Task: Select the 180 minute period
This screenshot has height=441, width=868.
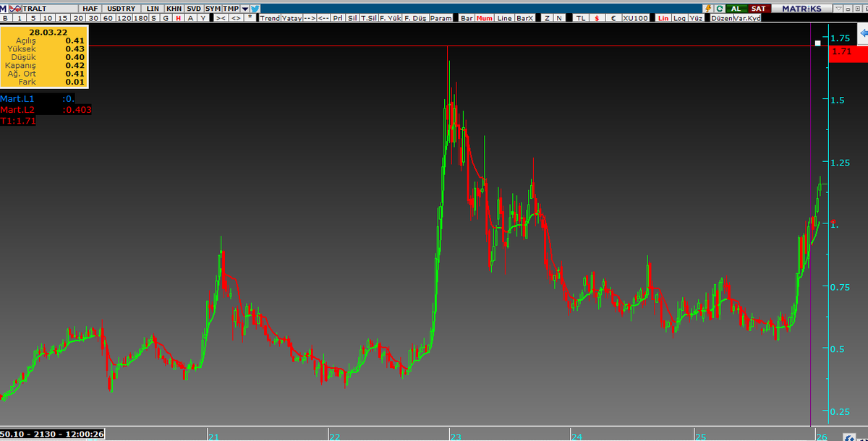Action: click(x=140, y=17)
